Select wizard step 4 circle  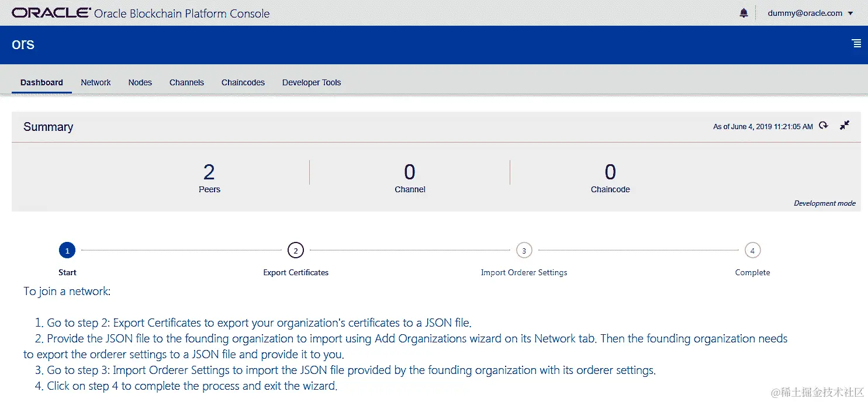pos(752,251)
